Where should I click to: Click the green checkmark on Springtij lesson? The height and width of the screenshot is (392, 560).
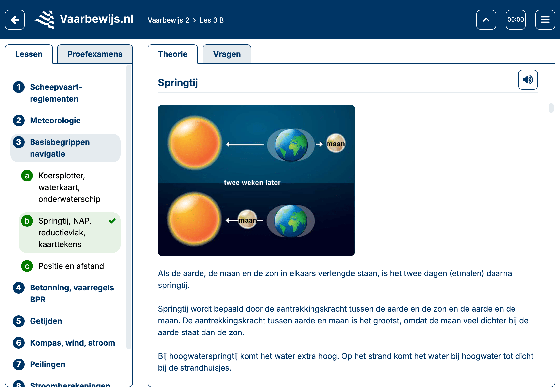(112, 221)
